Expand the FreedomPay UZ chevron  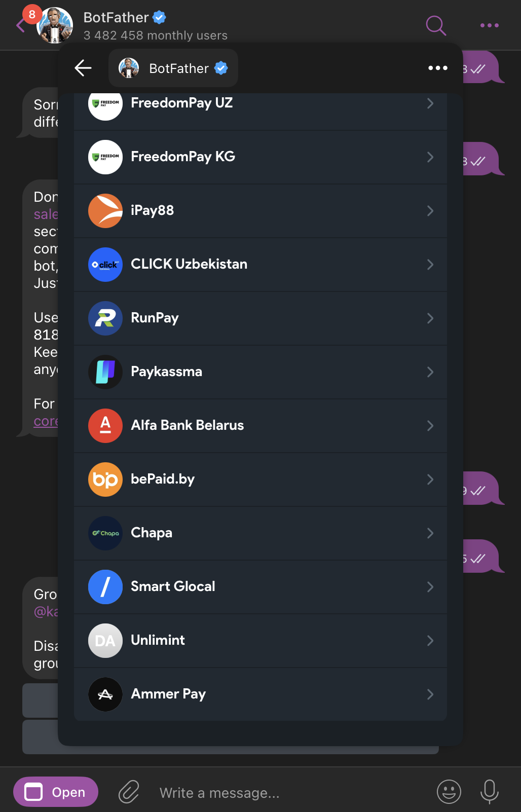pos(430,103)
